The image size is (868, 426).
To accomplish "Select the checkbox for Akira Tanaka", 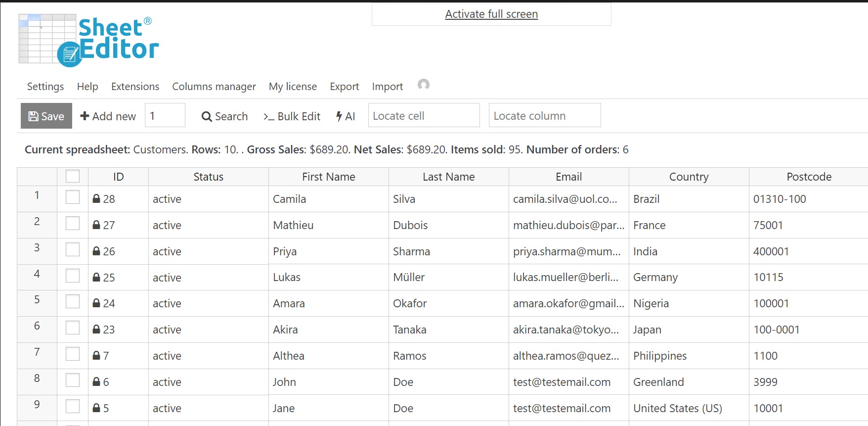I will coord(73,328).
